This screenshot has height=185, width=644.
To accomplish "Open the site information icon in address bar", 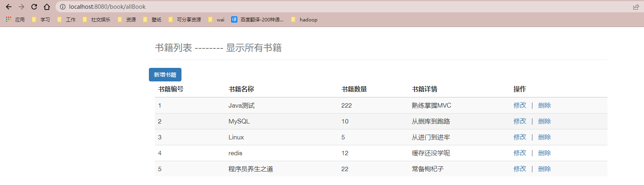I will [x=63, y=7].
